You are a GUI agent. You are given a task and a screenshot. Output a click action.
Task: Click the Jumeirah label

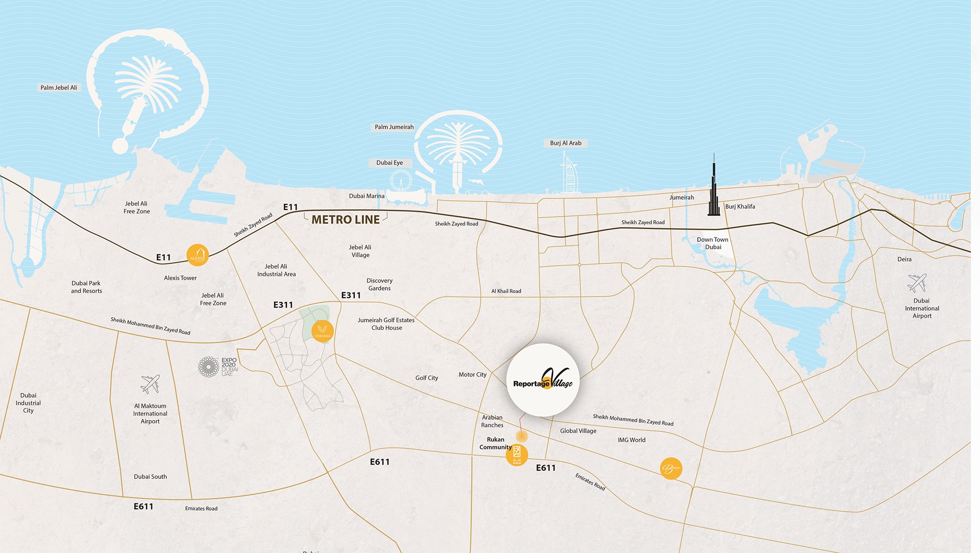682,198
